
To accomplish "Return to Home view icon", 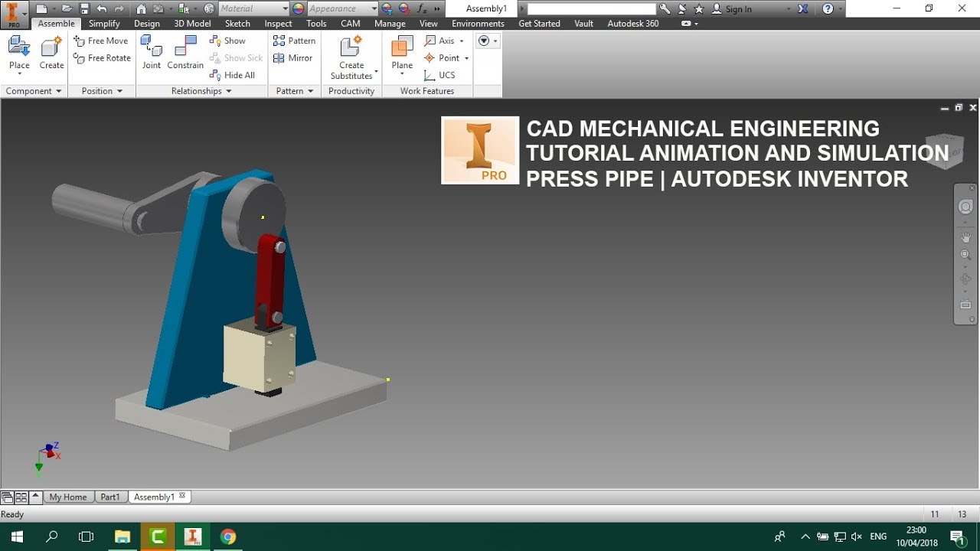I will pyautogui.click(x=142, y=9).
